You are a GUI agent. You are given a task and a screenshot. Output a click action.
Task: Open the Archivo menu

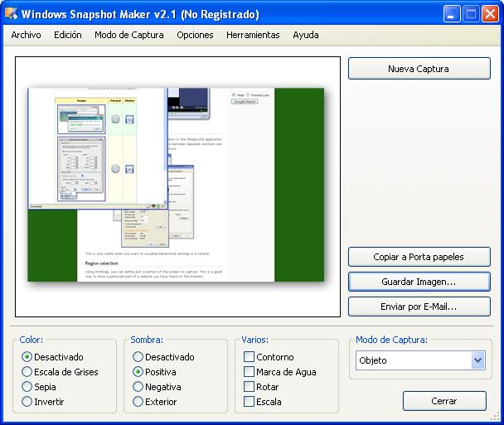(26, 35)
